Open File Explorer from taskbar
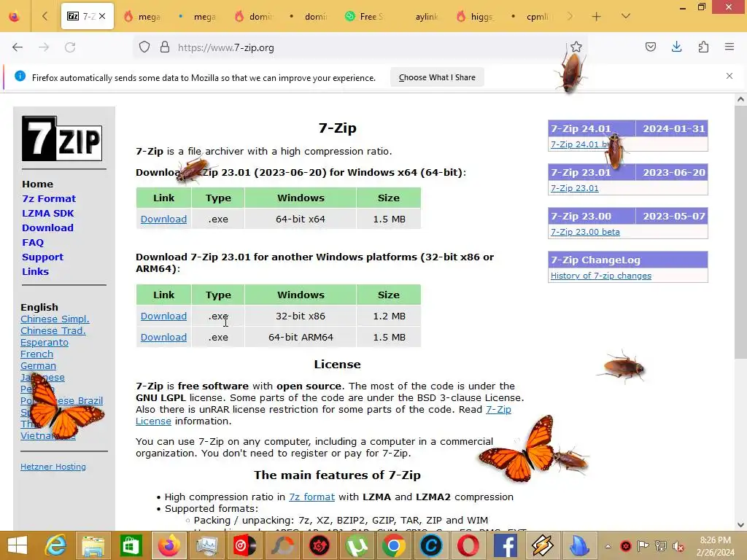 point(93,545)
